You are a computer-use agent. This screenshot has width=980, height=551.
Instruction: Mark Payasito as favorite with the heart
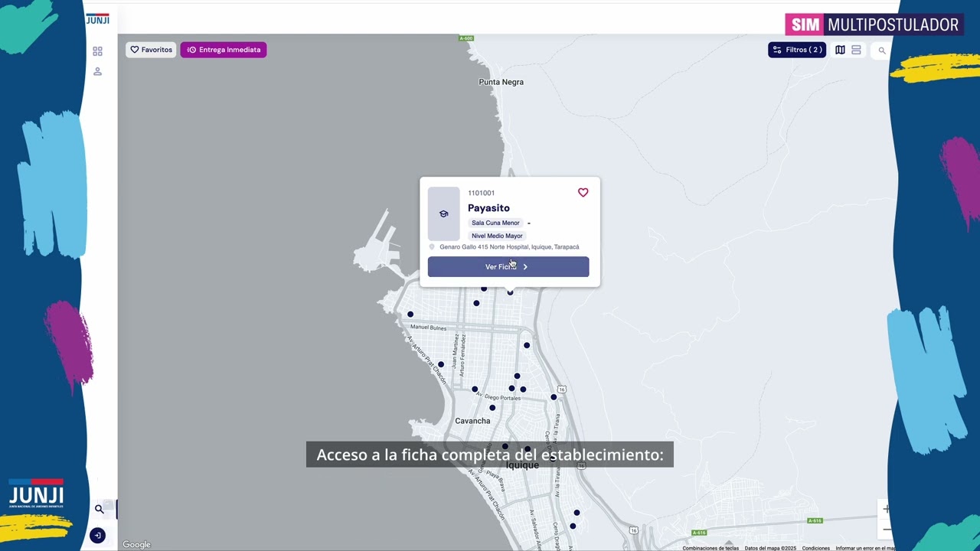point(583,193)
